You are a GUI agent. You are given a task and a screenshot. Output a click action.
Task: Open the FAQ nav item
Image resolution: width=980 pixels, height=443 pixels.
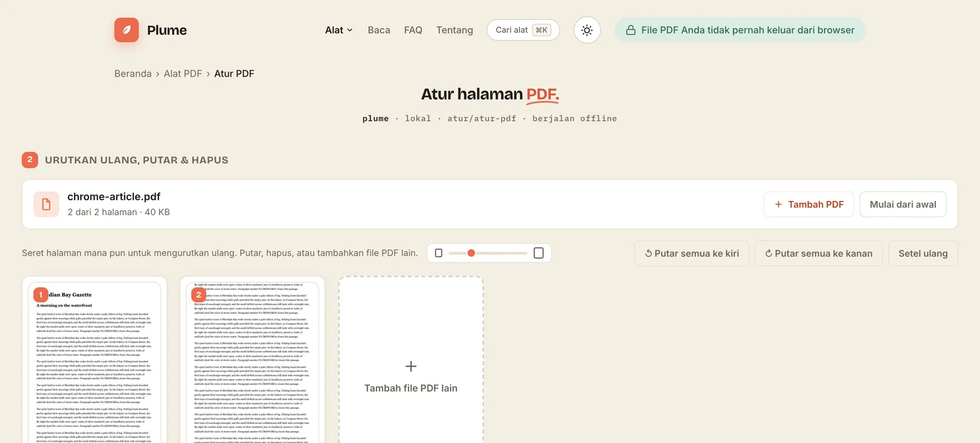413,30
